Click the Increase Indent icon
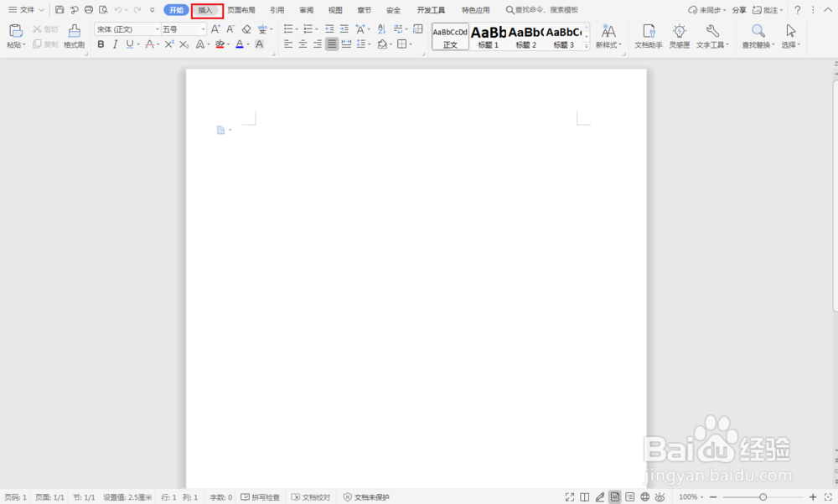The width and height of the screenshot is (838, 504). (344, 28)
